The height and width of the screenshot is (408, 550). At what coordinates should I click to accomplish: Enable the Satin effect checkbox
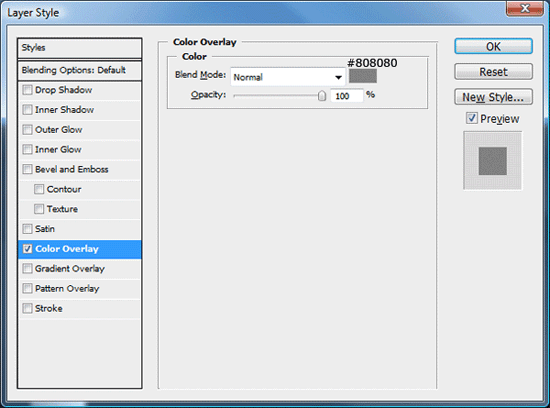tap(27, 229)
